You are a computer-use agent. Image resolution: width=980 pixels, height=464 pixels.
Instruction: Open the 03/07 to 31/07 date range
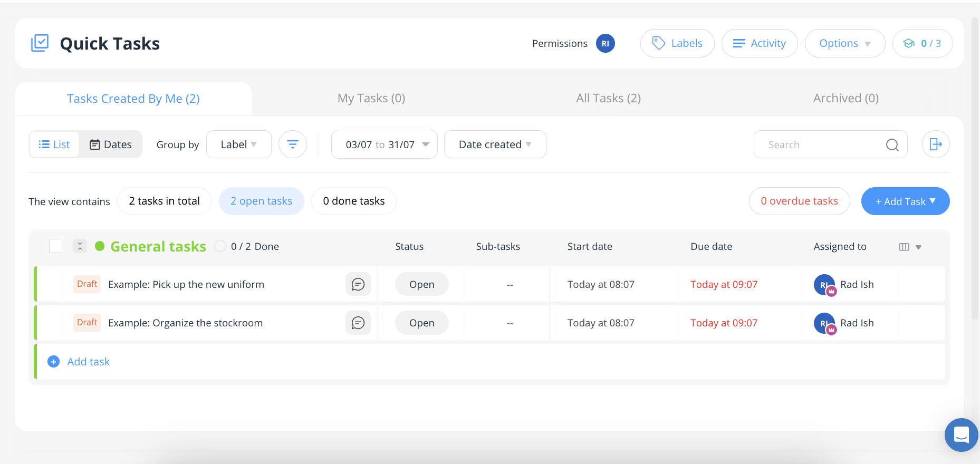click(385, 144)
